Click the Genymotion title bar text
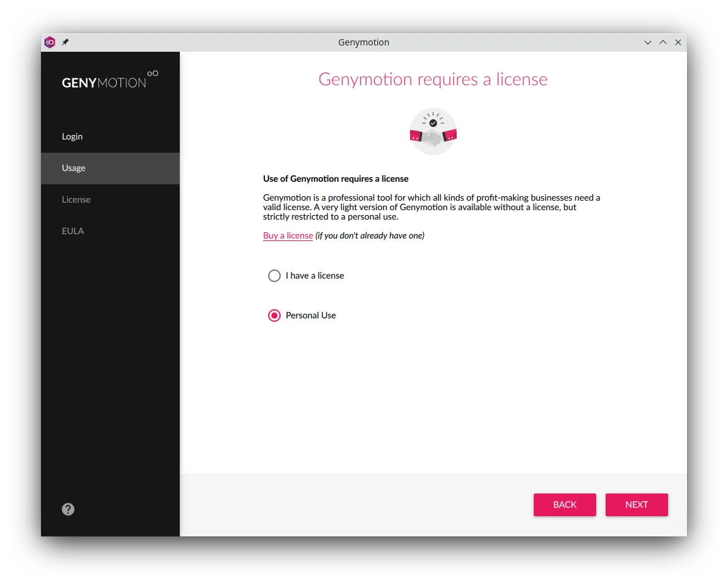Screen dimensions: 728x585 pyautogui.click(x=363, y=42)
